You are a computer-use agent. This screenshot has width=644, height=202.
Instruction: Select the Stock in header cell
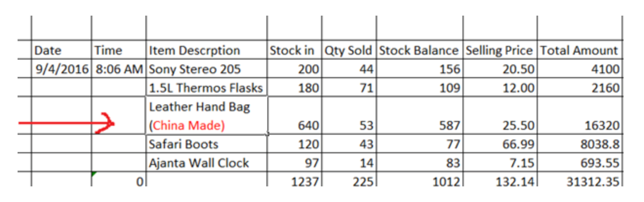(294, 50)
